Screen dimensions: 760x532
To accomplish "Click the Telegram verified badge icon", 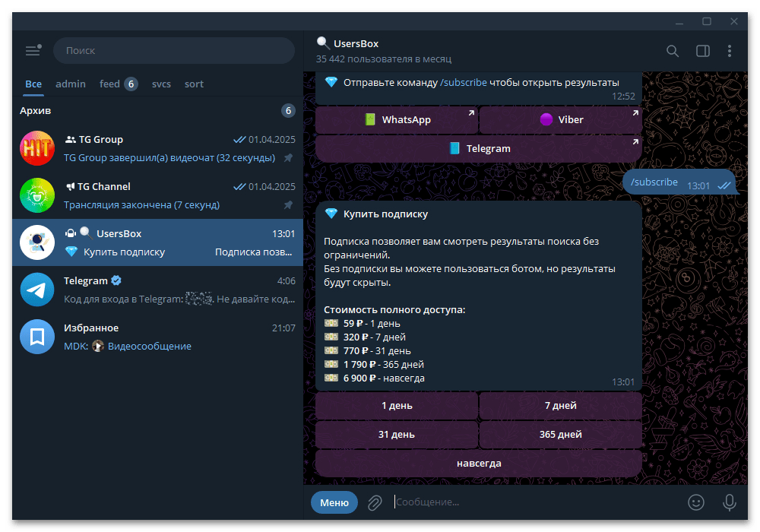I will point(116,280).
